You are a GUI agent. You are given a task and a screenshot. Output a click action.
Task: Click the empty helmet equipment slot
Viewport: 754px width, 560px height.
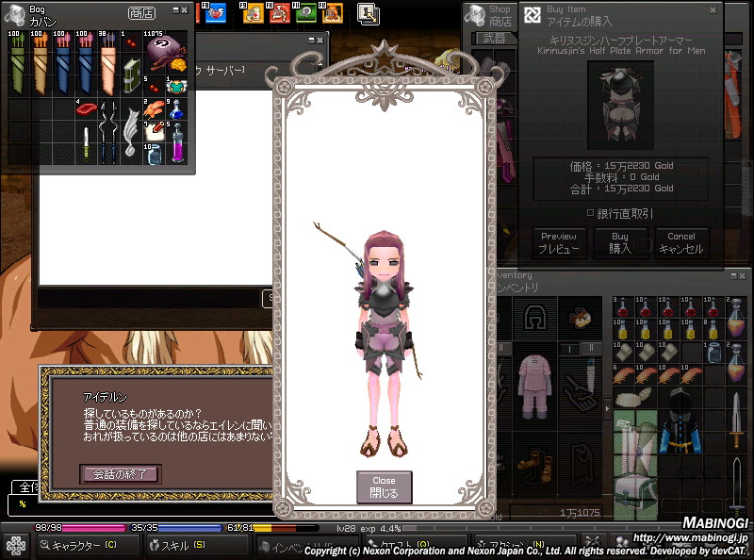(534, 318)
